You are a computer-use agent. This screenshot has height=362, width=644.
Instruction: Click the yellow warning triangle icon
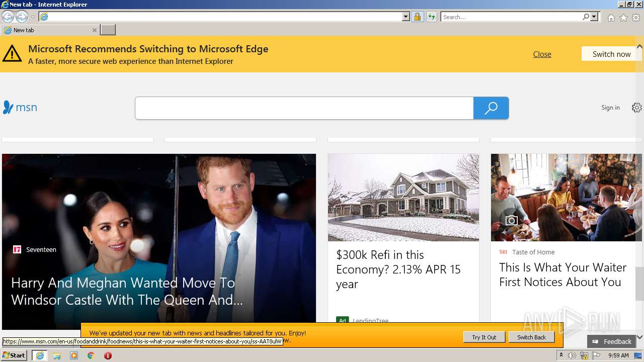pyautogui.click(x=12, y=54)
